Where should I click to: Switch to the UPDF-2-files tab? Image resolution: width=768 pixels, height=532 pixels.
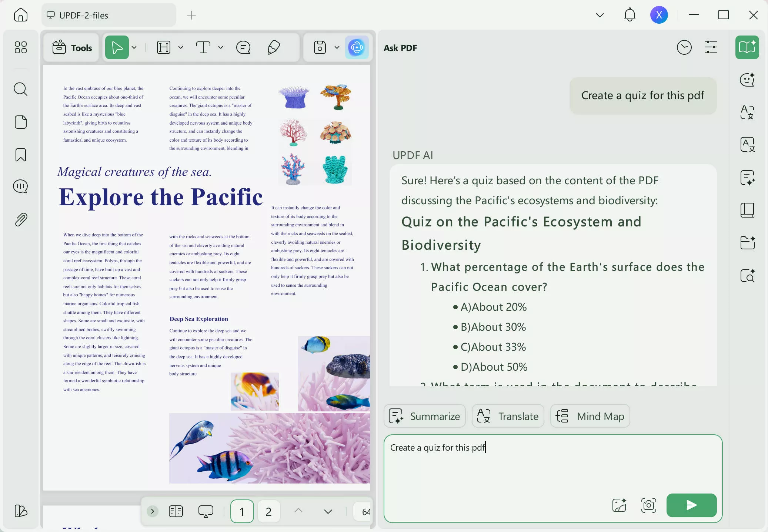point(108,15)
